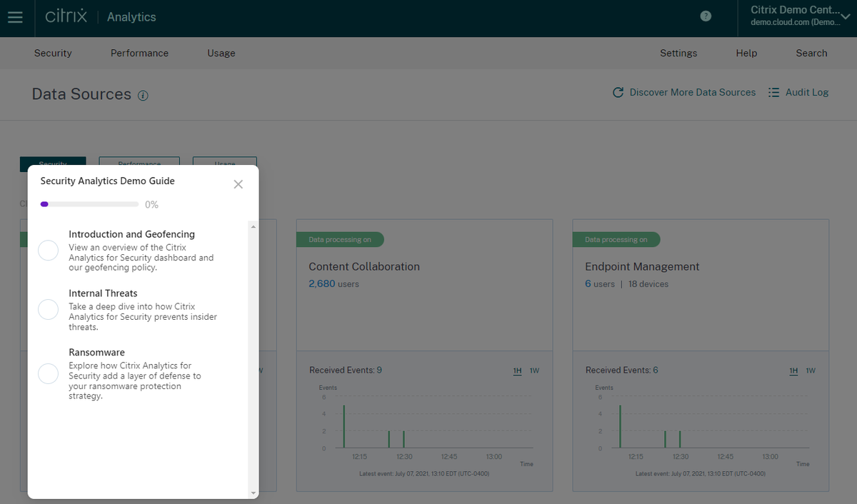Select the Internal Threats circle

48,309
